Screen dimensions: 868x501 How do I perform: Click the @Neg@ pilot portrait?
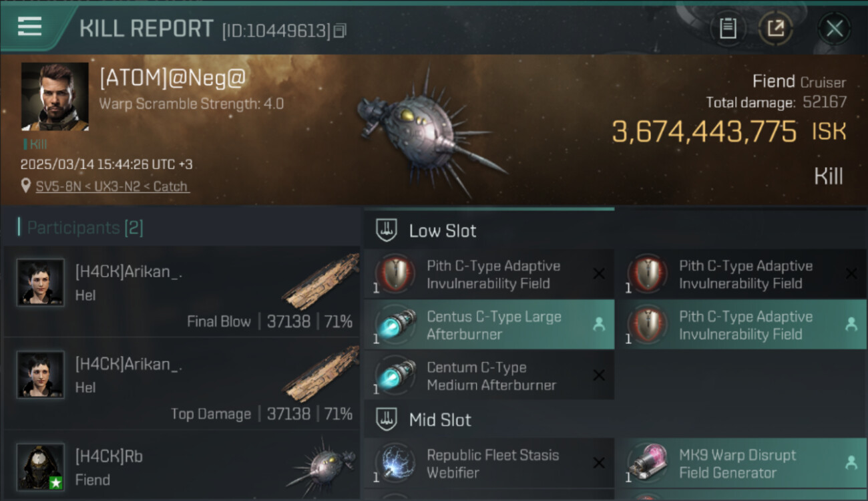[55, 96]
